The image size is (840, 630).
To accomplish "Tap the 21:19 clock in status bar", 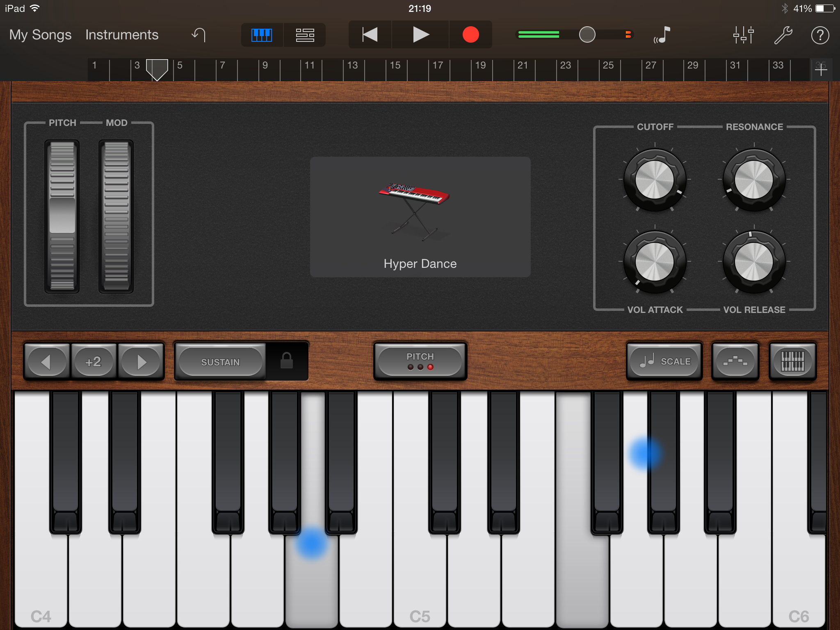I will (420, 8).
